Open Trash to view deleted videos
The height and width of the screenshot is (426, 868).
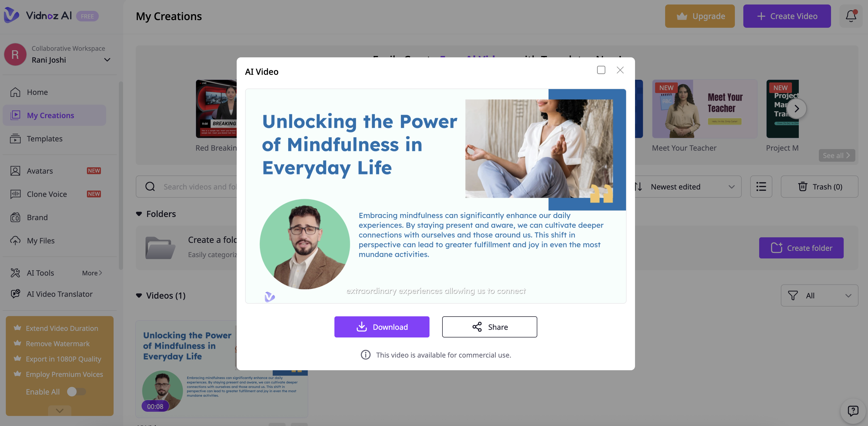(820, 186)
